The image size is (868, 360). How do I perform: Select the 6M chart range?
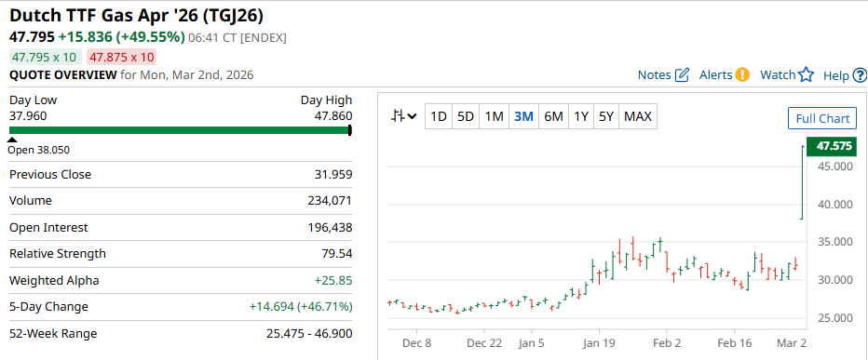[553, 116]
